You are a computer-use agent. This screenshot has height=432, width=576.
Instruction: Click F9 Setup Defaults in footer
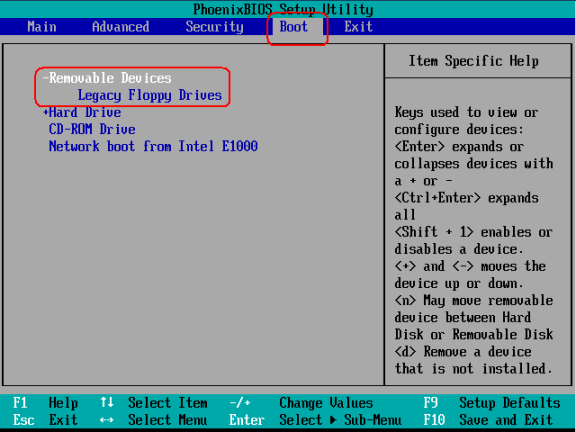click(x=492, y=403)
